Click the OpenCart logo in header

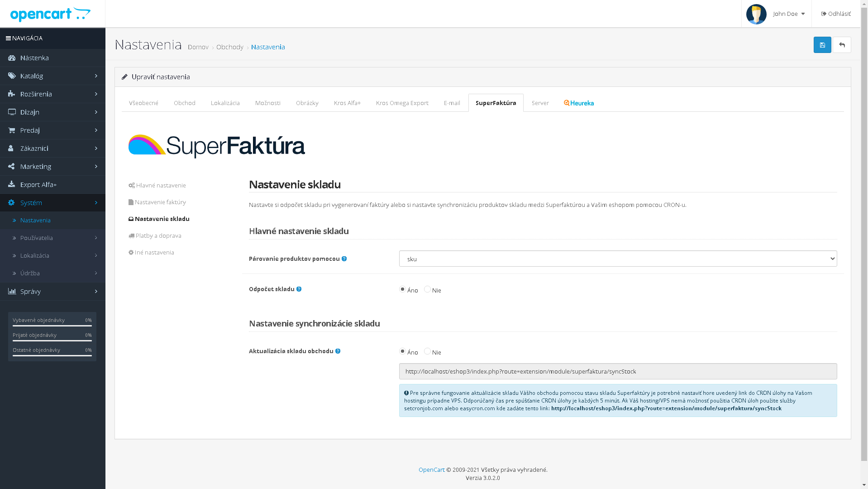point(50,14)
